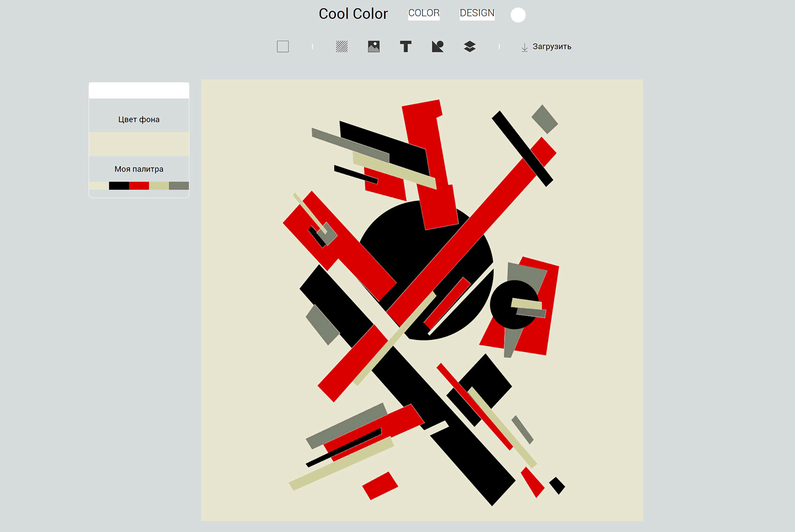Screen dimensions: 795x532
Task: Click the white circle profile button
Action: tap(518, 15)
